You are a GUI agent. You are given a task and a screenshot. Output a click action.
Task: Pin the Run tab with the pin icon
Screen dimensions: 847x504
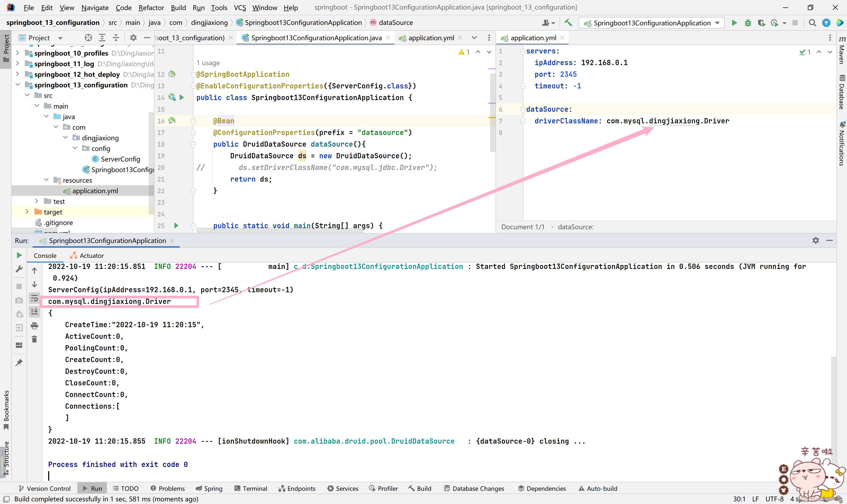coord(19,362)
